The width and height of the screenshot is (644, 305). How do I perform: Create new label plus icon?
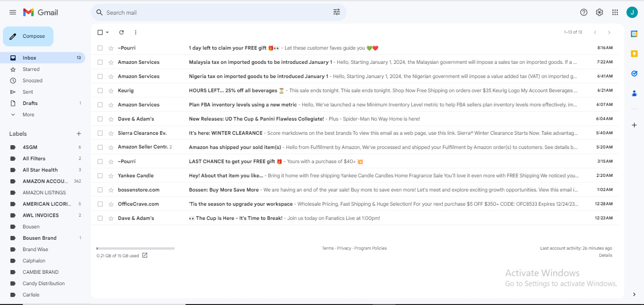[x=79, y=134]
